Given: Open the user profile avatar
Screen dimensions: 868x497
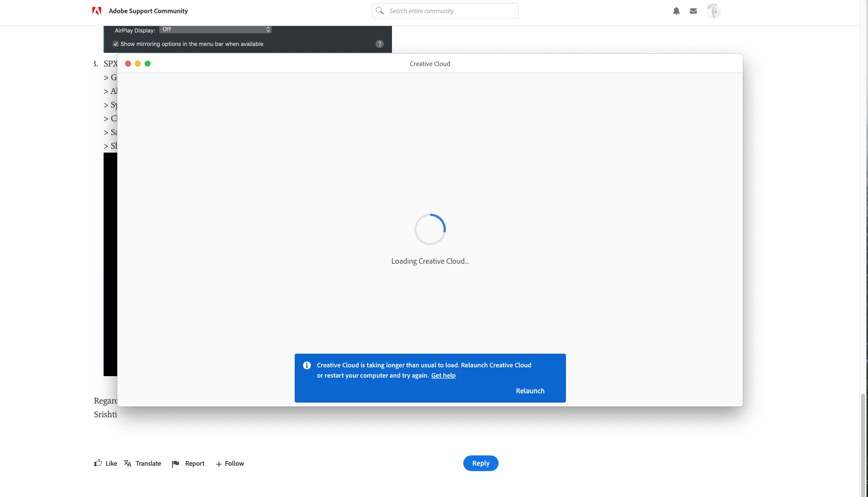Looking at the screenshot, I should point(714,11).
